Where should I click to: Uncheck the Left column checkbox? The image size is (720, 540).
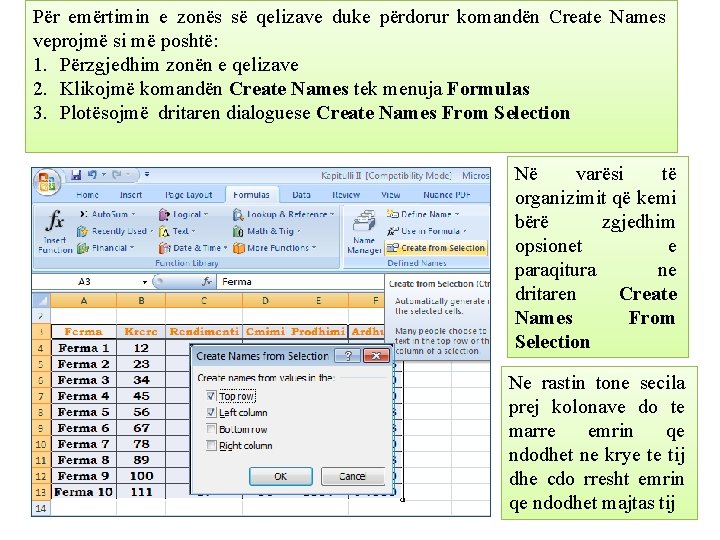pos(211,412)
